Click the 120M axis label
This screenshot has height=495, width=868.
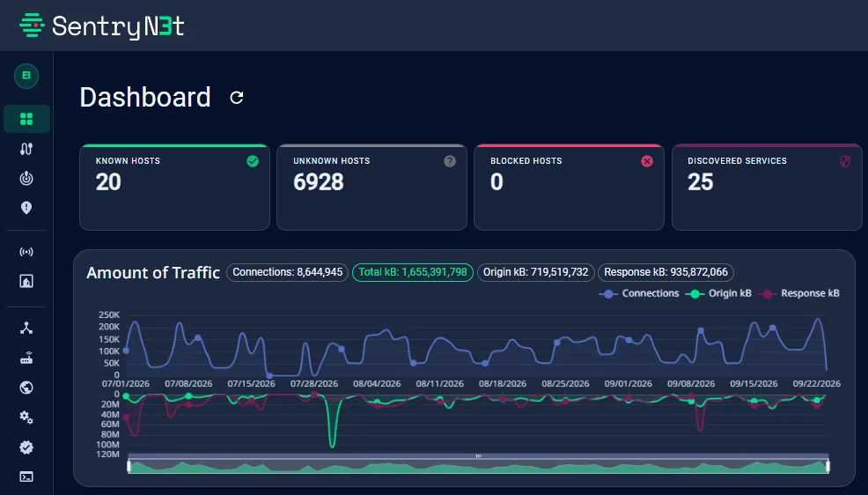(107, 454)
